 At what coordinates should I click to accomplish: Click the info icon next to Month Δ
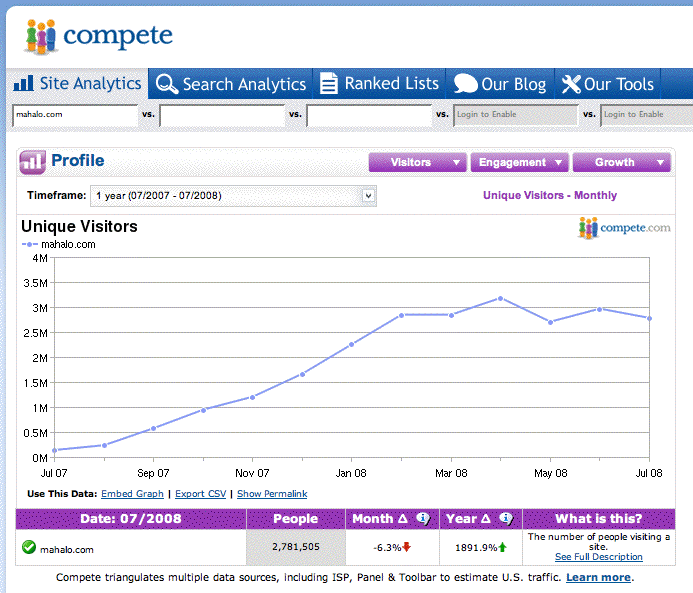pos(422,519)
